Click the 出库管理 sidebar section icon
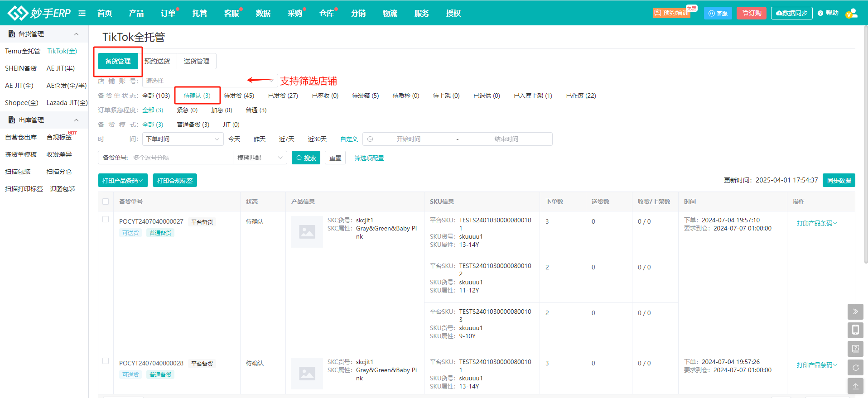Image resolution: width=868 pixels, height=398 pixels. (x=12, y=120)
